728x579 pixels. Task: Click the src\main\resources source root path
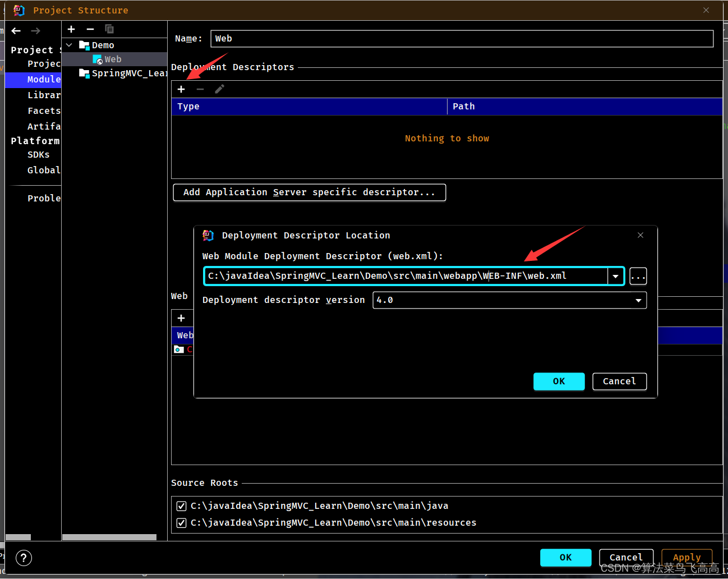(x=333, y=523)
